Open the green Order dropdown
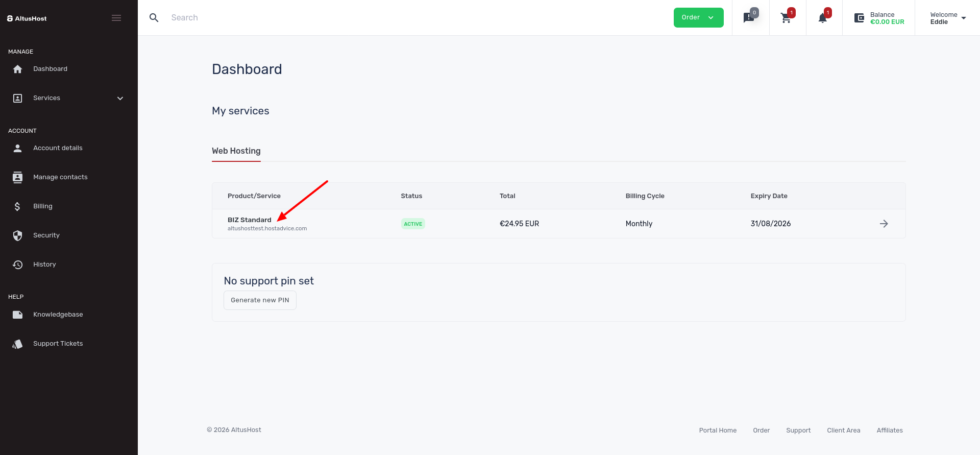Image resolution: width=980 pixels, height=455 pixels. click(698, 17)
